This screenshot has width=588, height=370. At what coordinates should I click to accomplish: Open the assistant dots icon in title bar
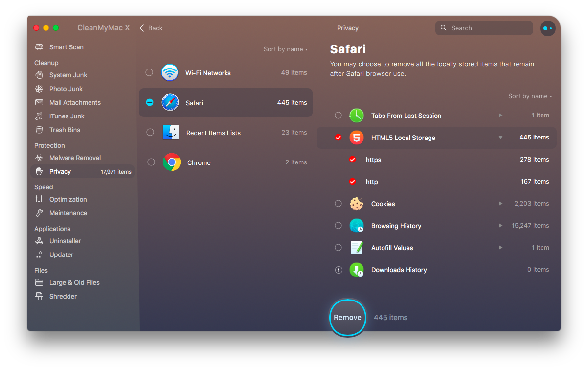point(547,28)
